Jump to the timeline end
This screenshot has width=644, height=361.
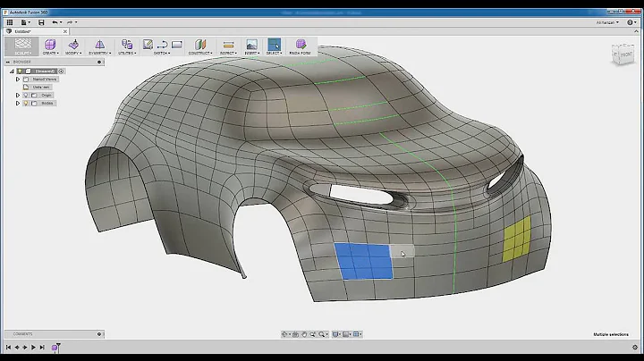[x=42, y=348]
